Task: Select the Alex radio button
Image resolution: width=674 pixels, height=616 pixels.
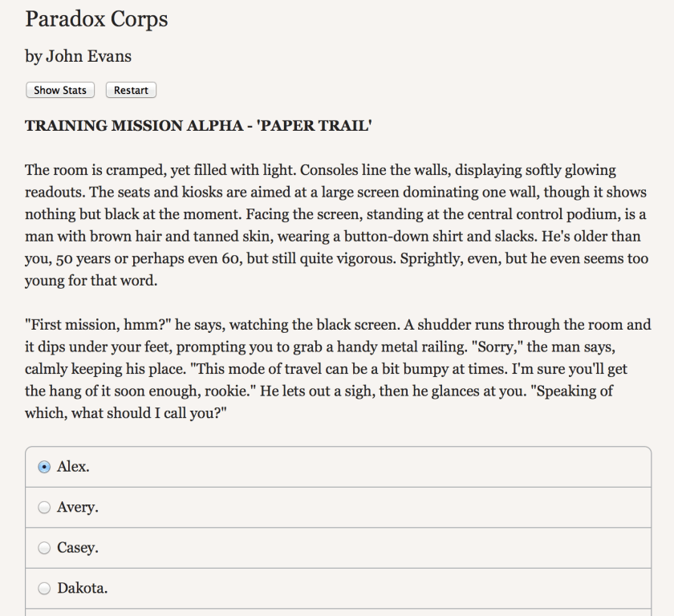Action: (x=44, y=467)
